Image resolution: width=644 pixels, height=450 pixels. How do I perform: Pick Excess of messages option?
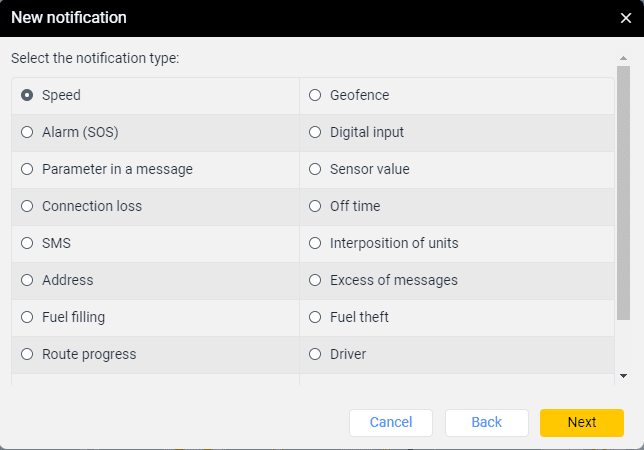[x=315, y=280]
